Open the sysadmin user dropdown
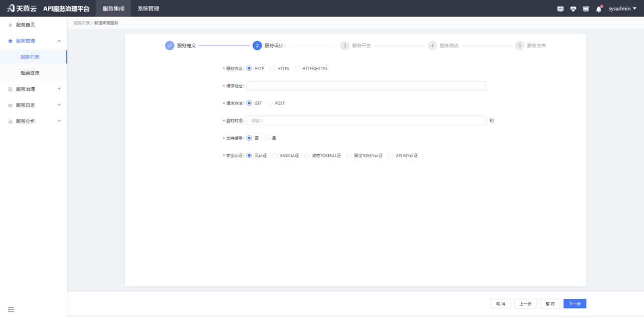The image size is (644, 317). [x=620, y=9]
